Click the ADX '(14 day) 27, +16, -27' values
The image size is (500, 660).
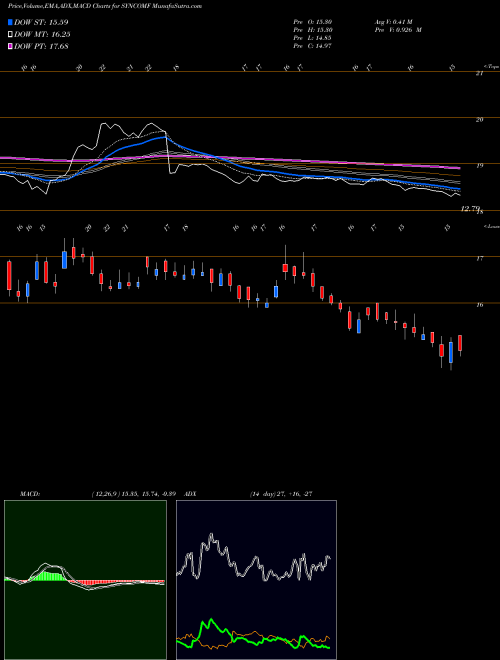tap(281, 494)
